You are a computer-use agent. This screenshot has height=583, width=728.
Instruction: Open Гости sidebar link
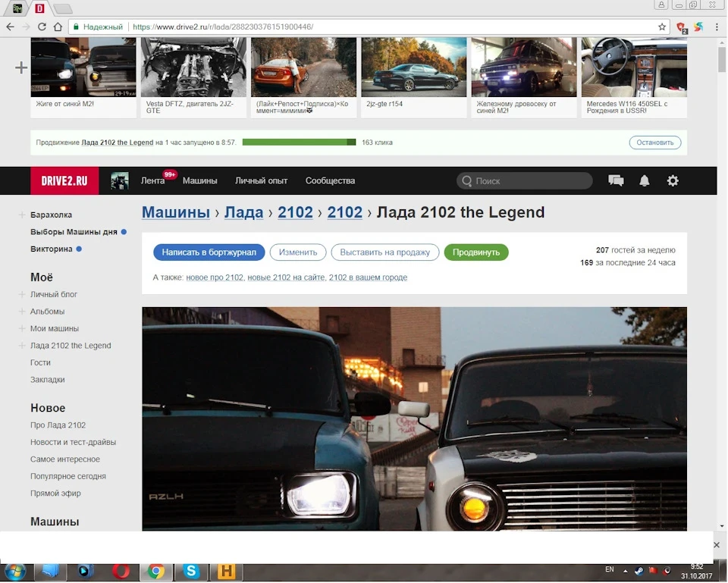40,362
